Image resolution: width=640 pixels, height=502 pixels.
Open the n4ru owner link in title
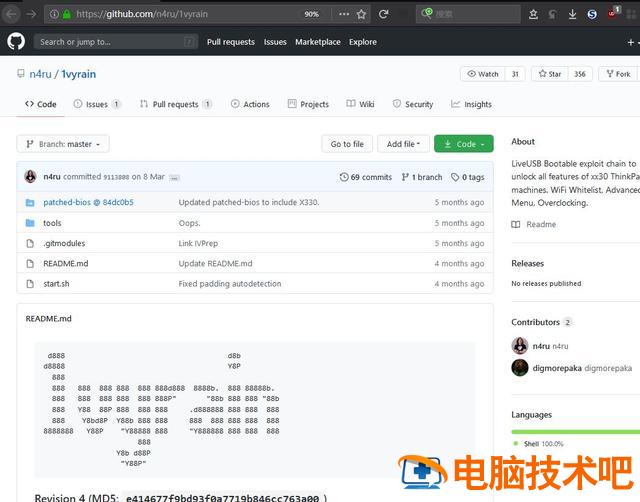click(40, 74)
